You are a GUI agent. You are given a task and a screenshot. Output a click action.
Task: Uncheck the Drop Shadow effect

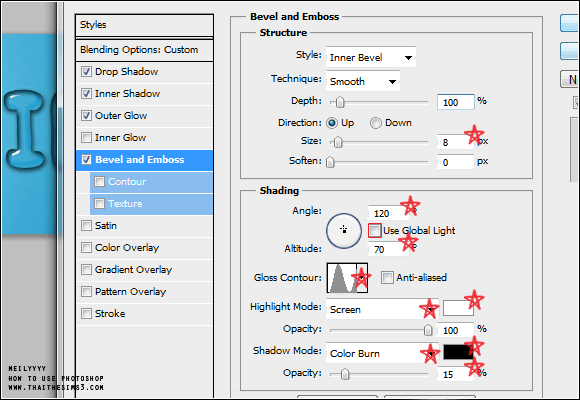[86, 71]
